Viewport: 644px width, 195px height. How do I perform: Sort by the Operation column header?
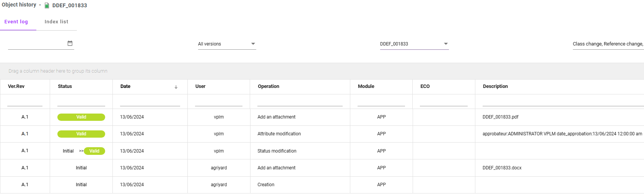coord(268,86)
